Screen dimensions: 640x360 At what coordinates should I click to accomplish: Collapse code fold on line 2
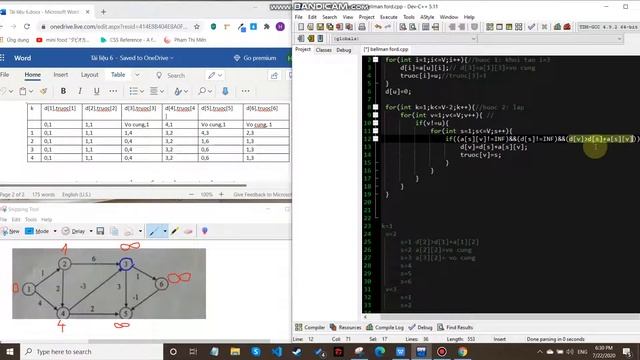(x=375, y=60)
